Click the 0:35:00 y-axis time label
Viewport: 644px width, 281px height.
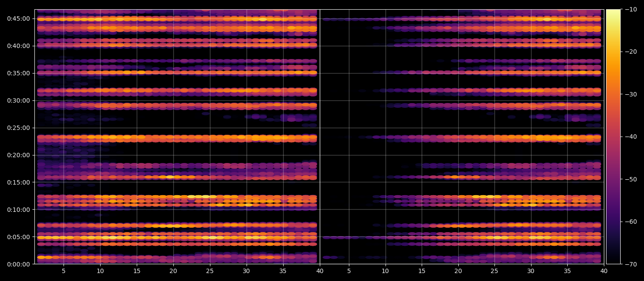(x=19, y=73)
